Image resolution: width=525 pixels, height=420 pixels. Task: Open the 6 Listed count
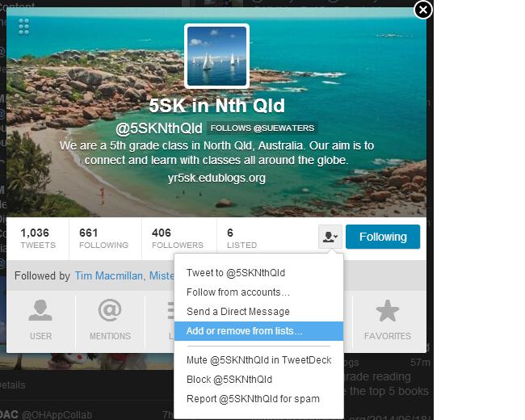(241, 238)
